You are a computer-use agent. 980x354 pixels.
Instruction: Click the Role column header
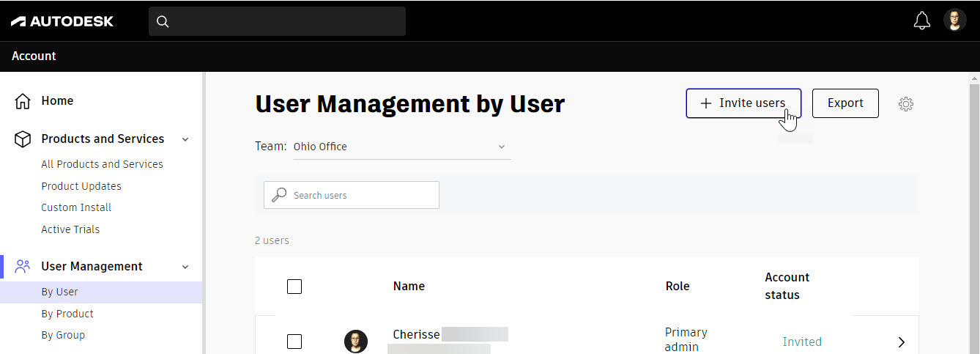point(678,287)
